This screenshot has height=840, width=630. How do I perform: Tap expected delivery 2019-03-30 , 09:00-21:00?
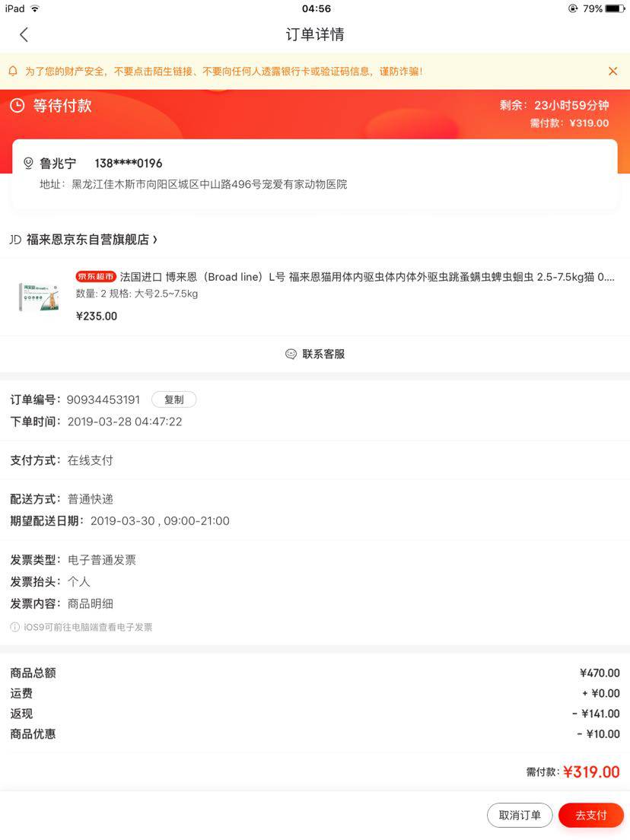(x=160, y=520)
